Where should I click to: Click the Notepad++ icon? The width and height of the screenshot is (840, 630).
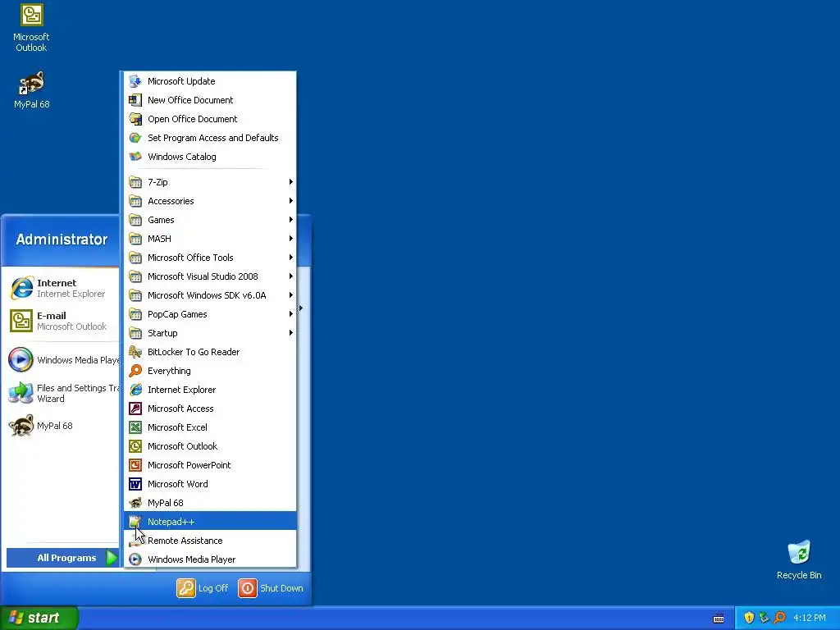click(x=135, y=521)
